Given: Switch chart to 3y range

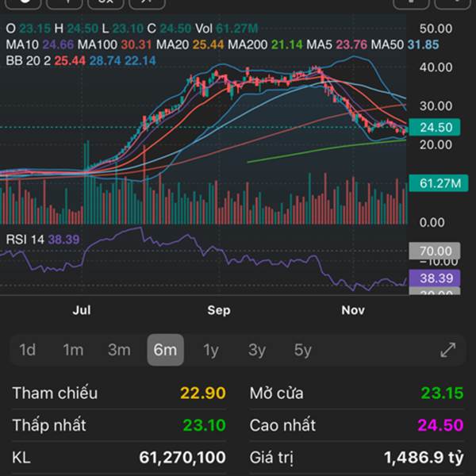Looking at the screenshot, I should [257, 350].
